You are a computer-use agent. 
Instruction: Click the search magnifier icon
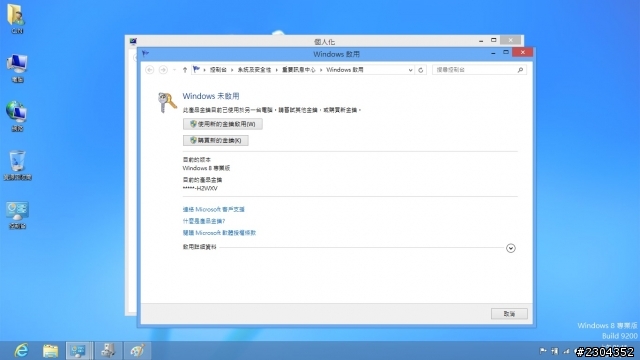520,70
